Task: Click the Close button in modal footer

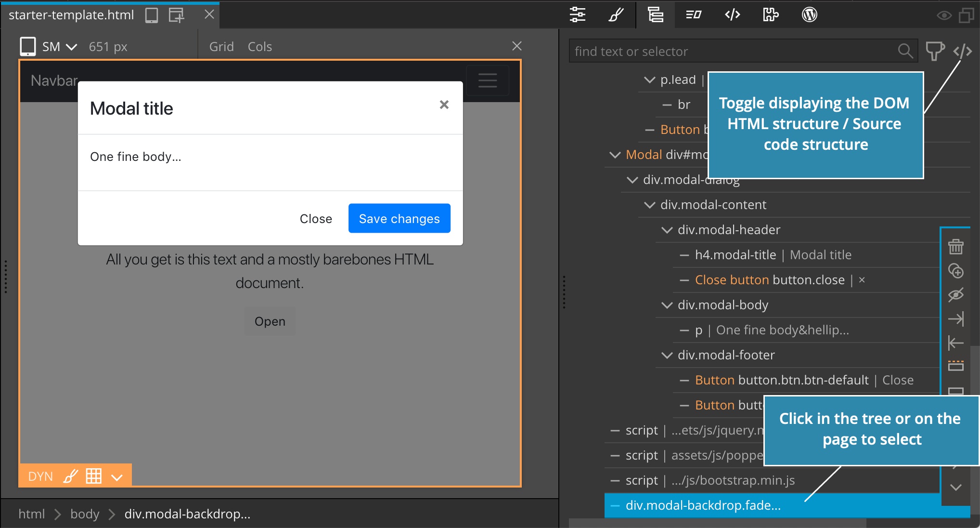Action: click(x=316, y=219)
